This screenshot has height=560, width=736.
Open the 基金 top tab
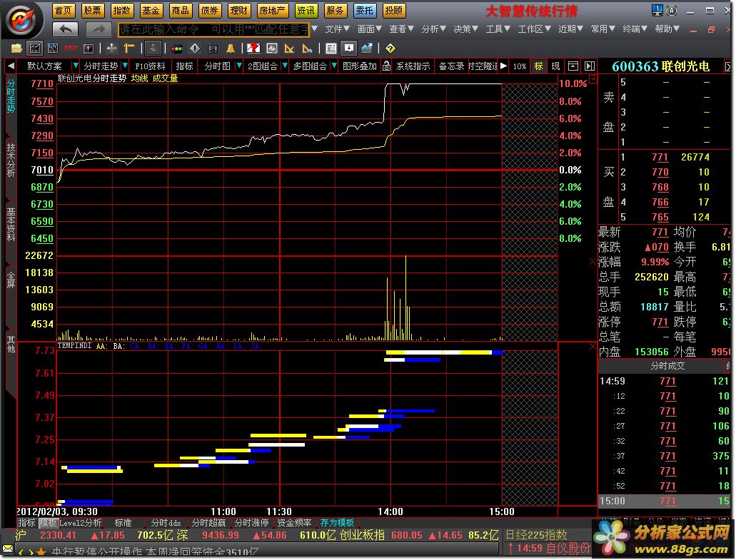click(151, 10)
